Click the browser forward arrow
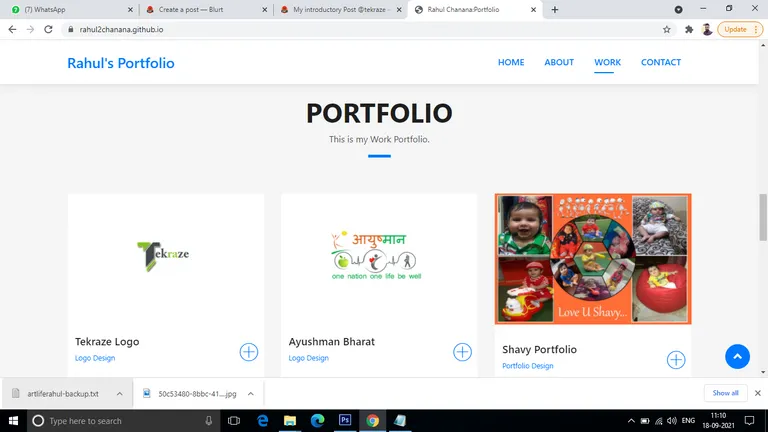768x432 pixels. (30, 29)
